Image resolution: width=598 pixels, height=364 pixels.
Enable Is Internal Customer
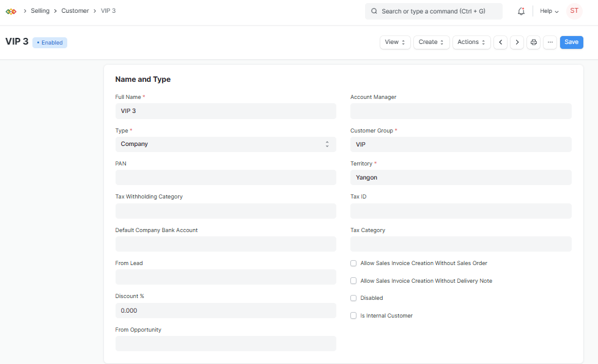pos(353,315)
